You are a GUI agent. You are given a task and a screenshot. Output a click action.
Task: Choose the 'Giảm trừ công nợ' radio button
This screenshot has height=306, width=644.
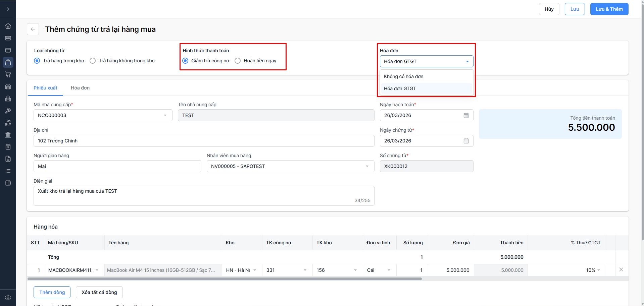(185, 61)
